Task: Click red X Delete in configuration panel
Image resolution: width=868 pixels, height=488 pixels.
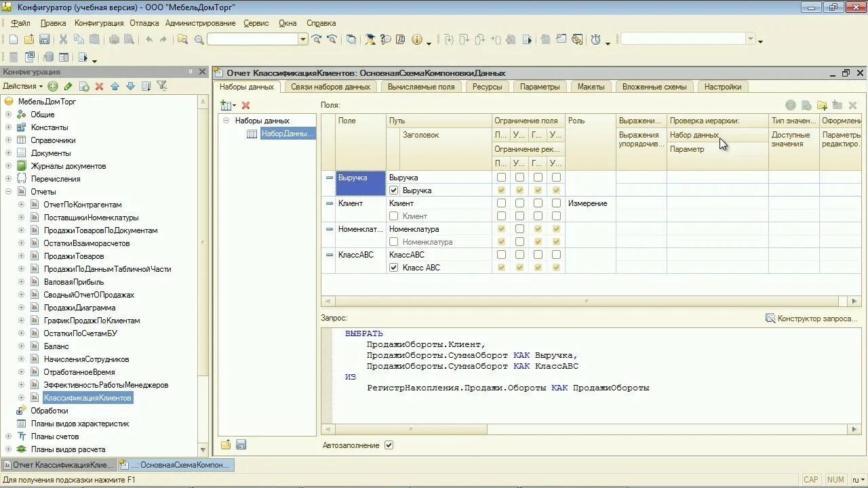Action: [x=100, y=86]
